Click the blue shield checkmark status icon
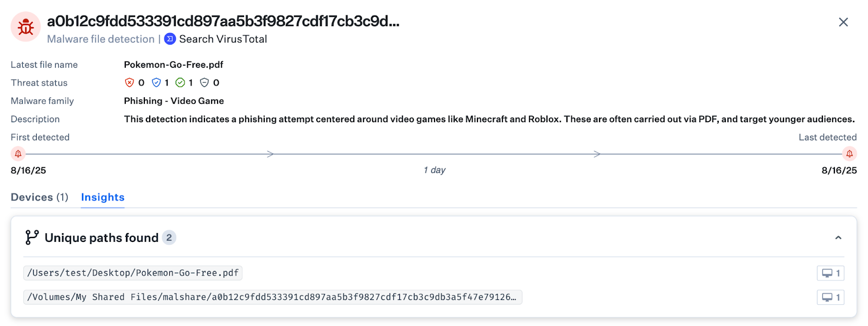This screenshot has height=326, width=868. [x=156, y=83]
